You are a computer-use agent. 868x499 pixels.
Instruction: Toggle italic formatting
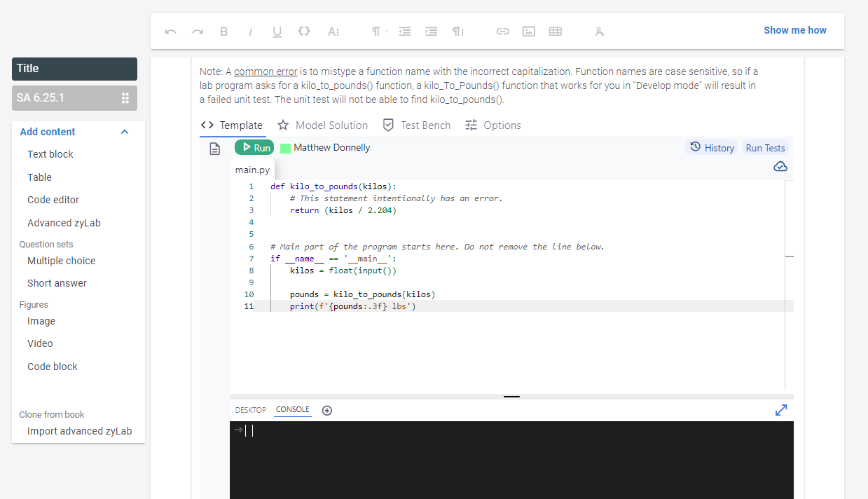point(250,32)
